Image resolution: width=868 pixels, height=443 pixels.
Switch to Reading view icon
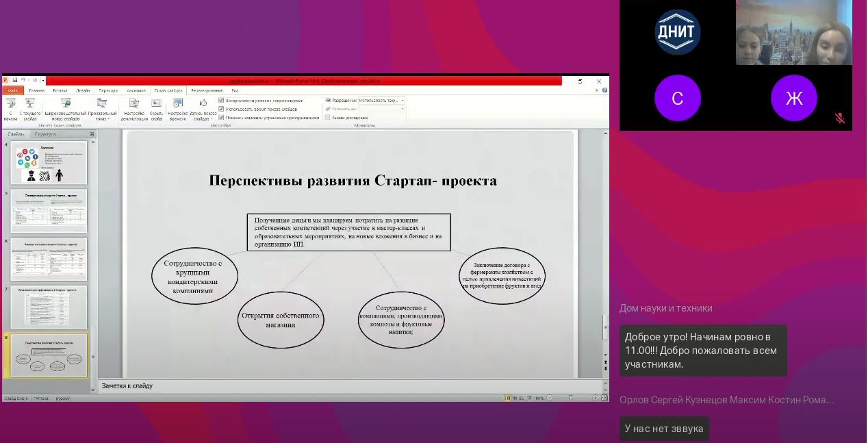click(523, 398)
